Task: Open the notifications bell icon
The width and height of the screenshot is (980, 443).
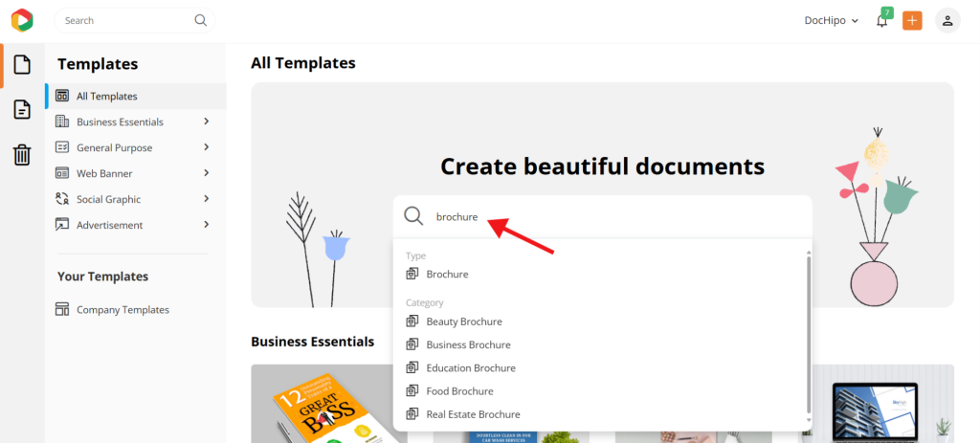Action: tap(881, 21)
